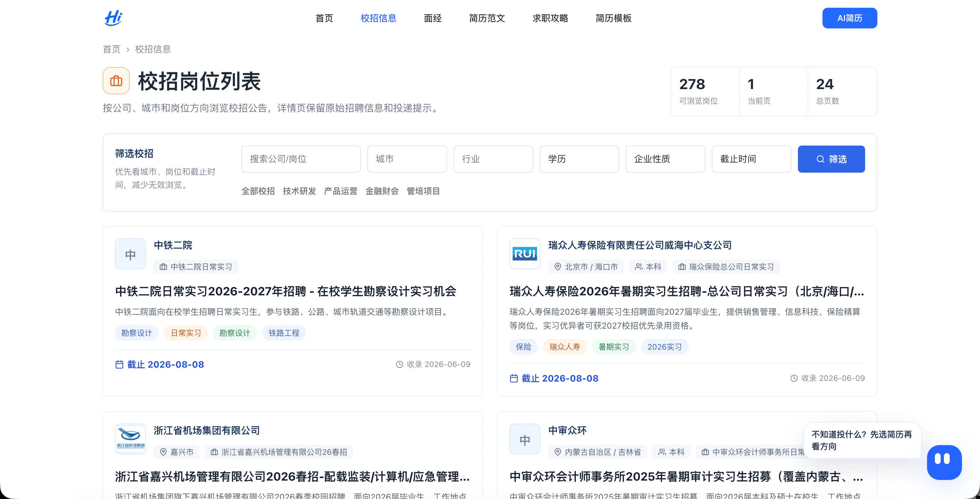Click the briefcase icon beside 中铁二院日常实习

[x=163, y=267]
